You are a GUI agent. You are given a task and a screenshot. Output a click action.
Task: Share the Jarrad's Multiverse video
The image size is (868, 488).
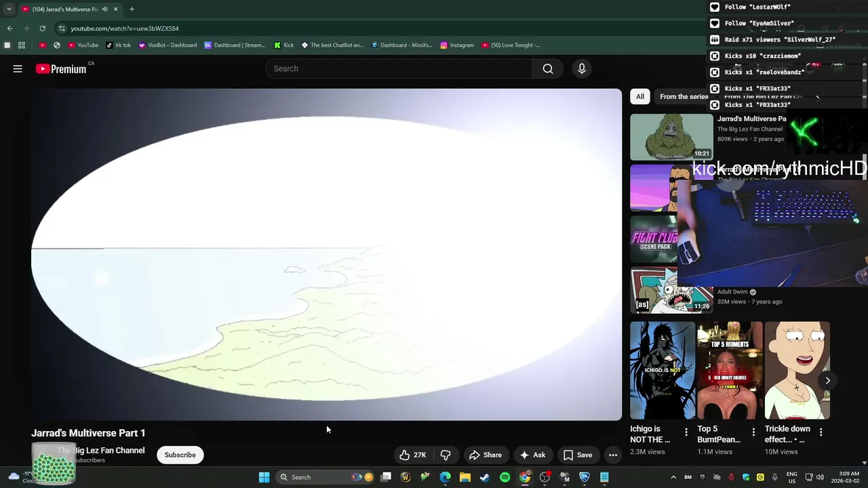point(486,455)
